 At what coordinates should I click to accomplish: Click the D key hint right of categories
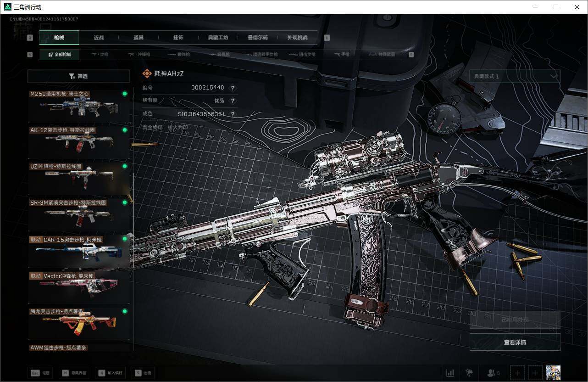411,54
